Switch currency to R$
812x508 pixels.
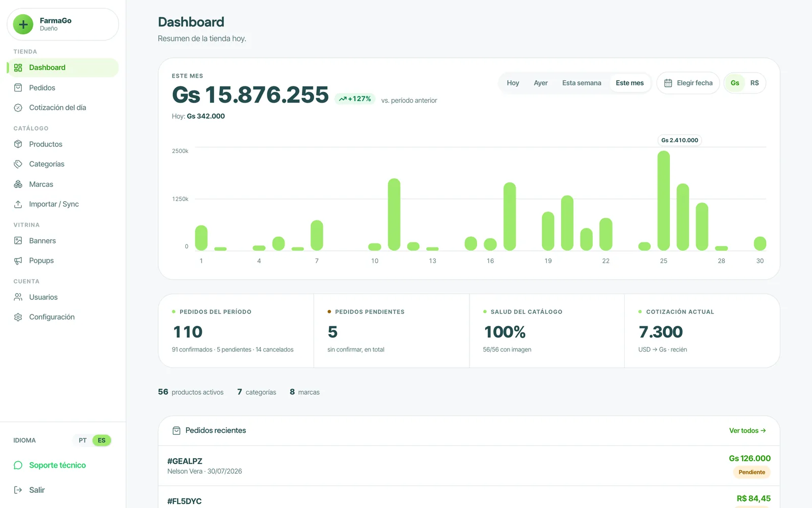pyautogui.click(x=755, y=83)
